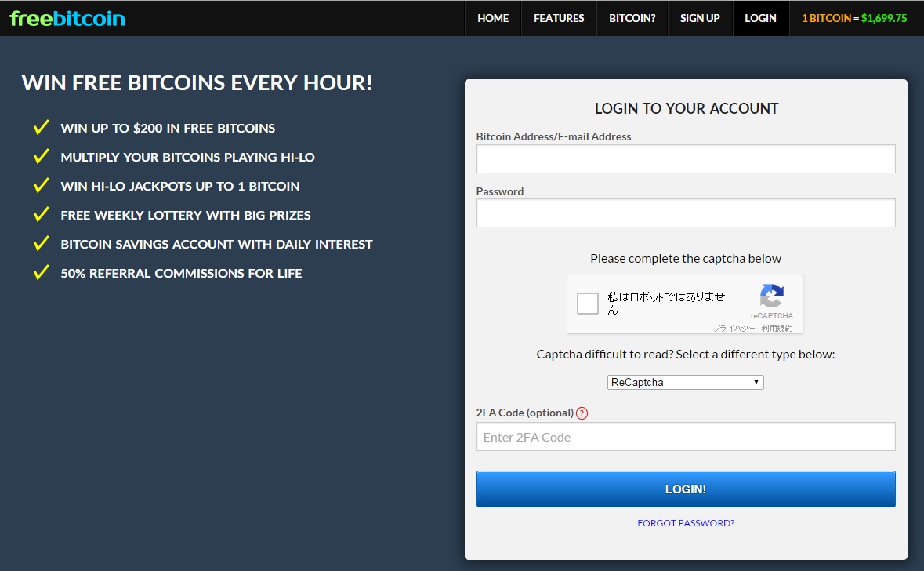Image resolution: width=924 pixels, height=571 pixels.
Task: Click the reCAPTCHA logo icon
Action: (771, 296)
